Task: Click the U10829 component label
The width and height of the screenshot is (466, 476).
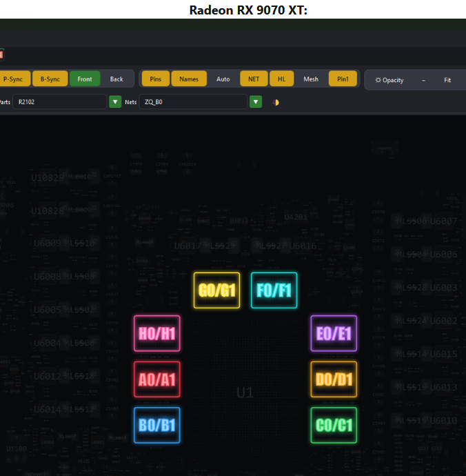Action: click(x=48, y=177)
